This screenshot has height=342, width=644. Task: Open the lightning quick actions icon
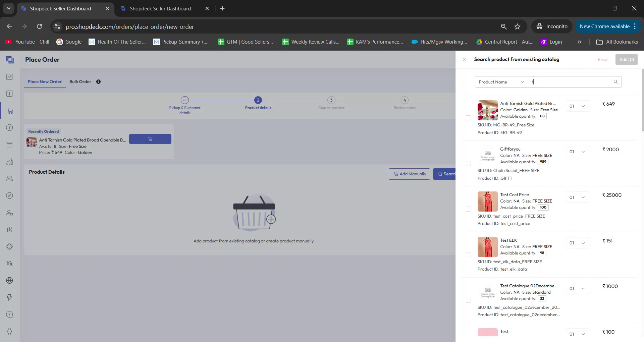tap(9, 297)
